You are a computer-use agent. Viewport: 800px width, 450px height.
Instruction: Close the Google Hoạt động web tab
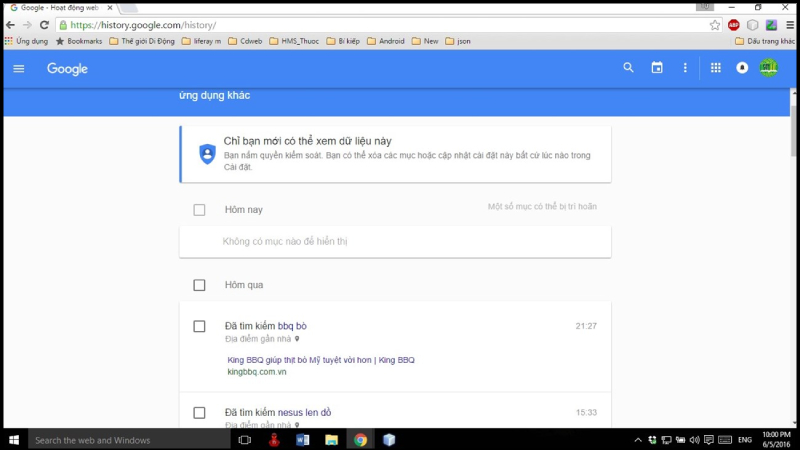[110, 8]
